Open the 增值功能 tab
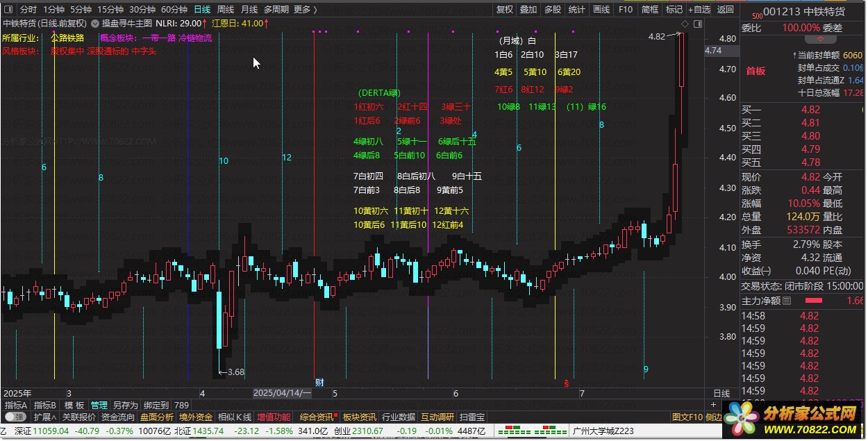The width and height of the screenshot is (868, 441). click(274, 417)
